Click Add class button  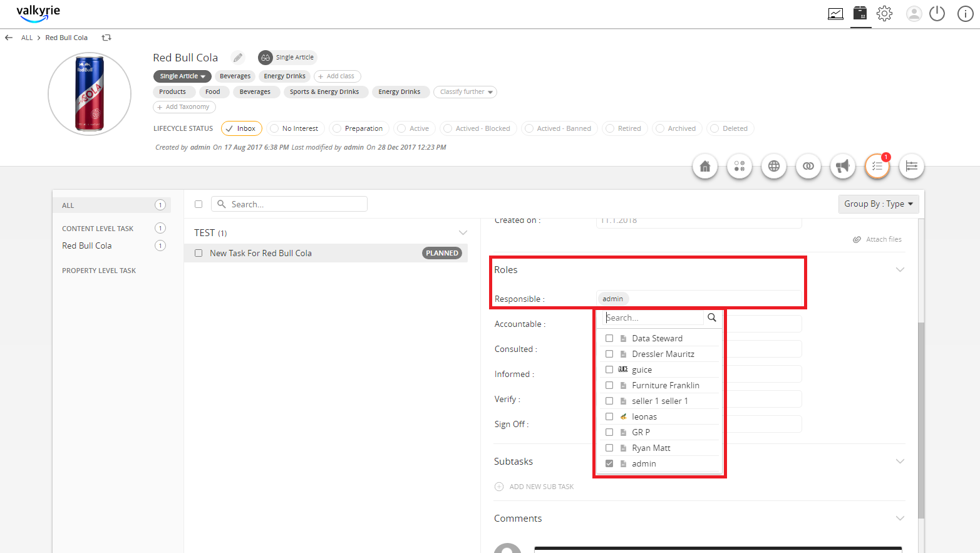tap(337, 76)
